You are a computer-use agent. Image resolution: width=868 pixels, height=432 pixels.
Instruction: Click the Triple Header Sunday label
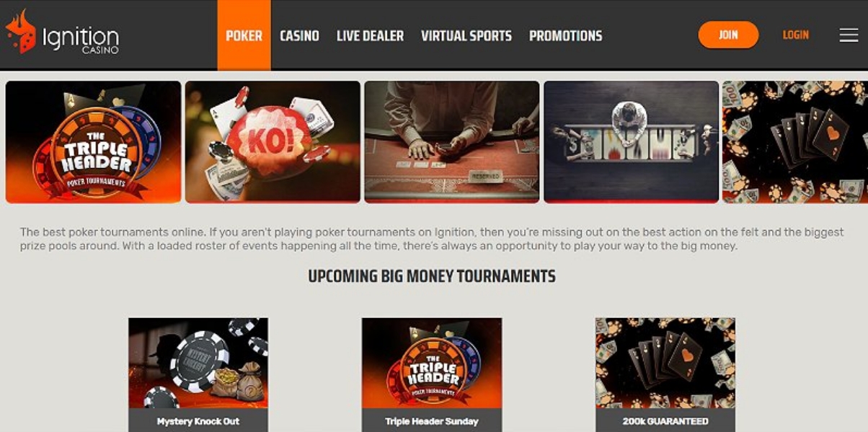tap(432, 421)
